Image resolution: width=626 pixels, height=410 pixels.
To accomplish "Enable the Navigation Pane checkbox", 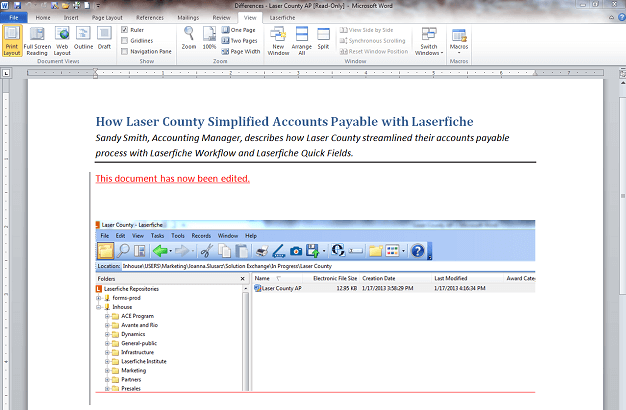I will click(x=125, y=51).
